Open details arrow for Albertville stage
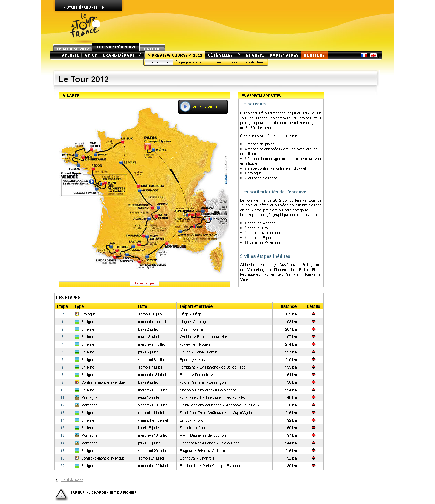The width and height of the screenshot is (435, 504). [x=313, y=397]
